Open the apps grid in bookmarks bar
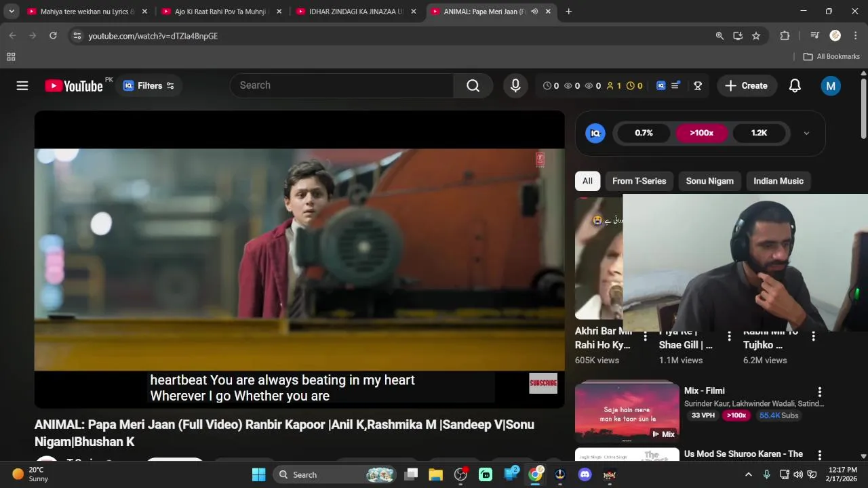This screenshot has height=488, width=868. [x=11, y=56]
